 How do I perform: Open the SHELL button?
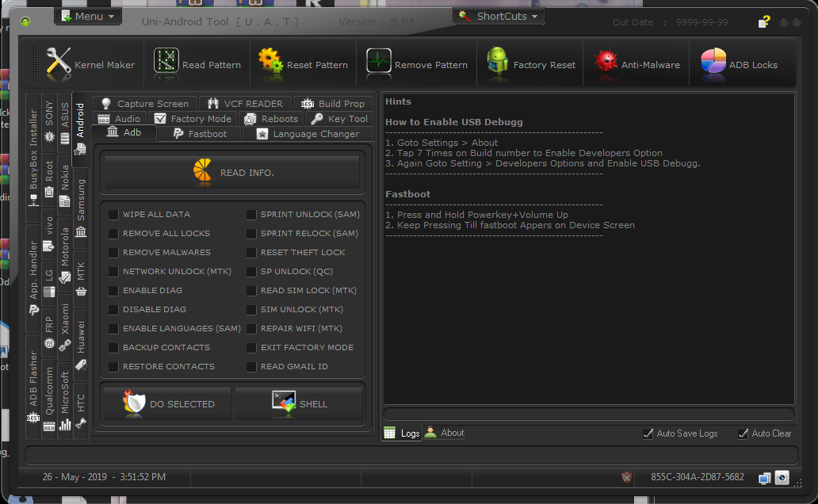(x=300, y=403)
